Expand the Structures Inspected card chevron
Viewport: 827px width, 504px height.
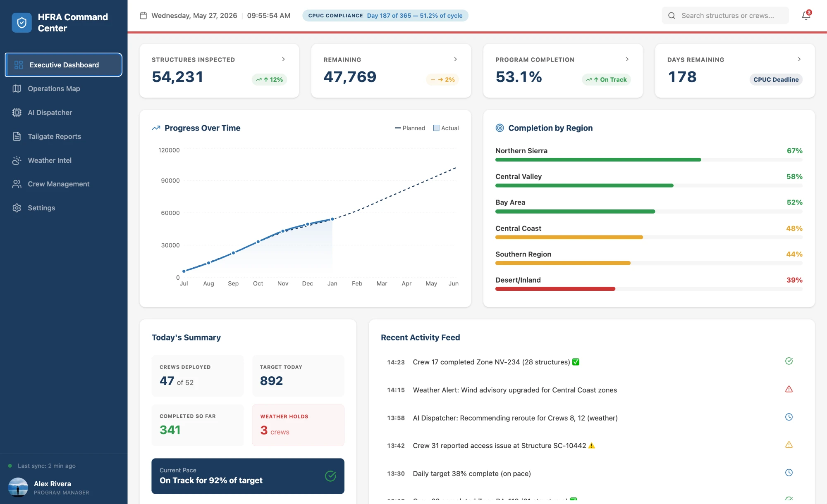pos(283,59)
